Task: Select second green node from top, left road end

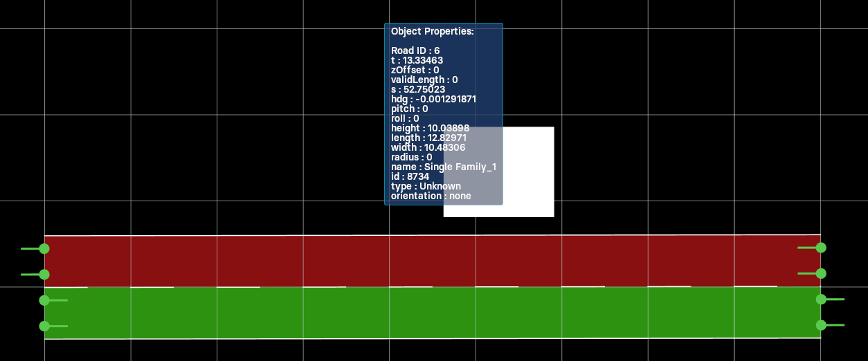Action: pyautogui.click(x=44, y=275)
